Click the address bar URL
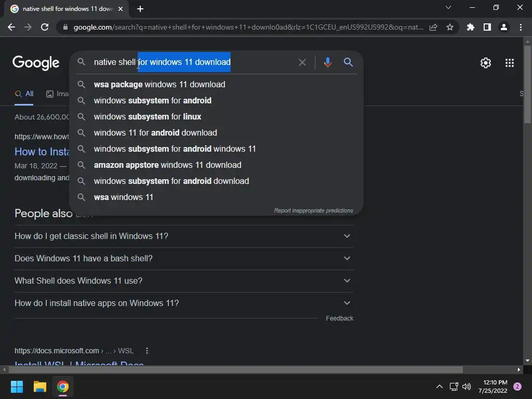The image size is (532, 399). click(248, 27)
